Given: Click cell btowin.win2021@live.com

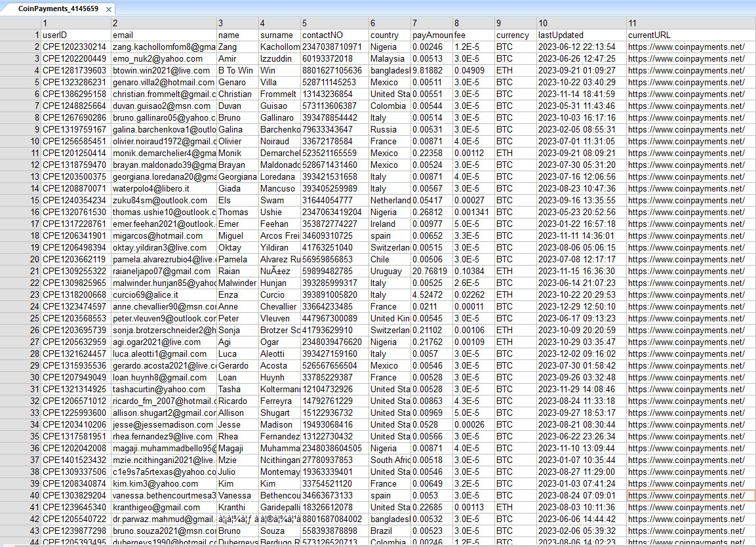Looking at the screenshot, I should pos(164,70).
